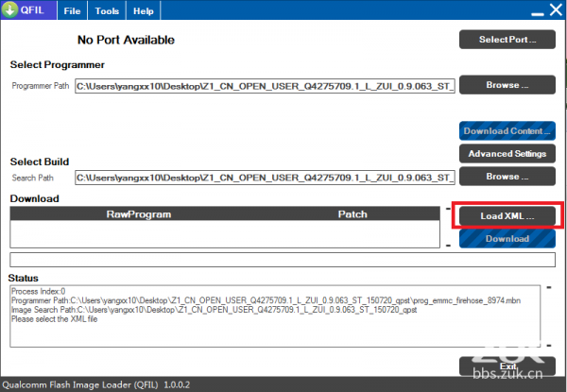Click the download progress bar
Viewport: 567px width, 392px height.
pyautogui.click(x=283, y=260)
